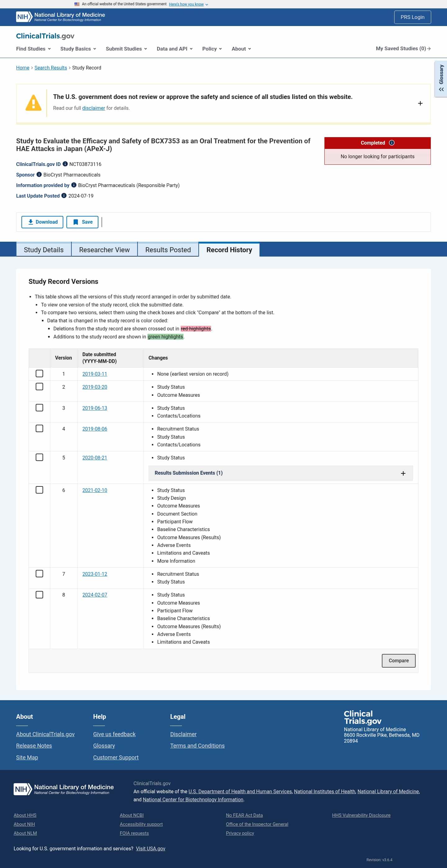Click the info icon next to Information provided by
This screenshot has width=447, height=868.
[x=74, y=185]
